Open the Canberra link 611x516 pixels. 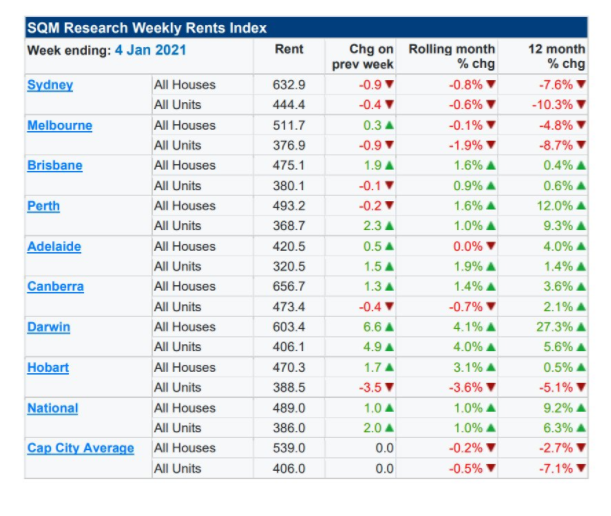[55, 286]
